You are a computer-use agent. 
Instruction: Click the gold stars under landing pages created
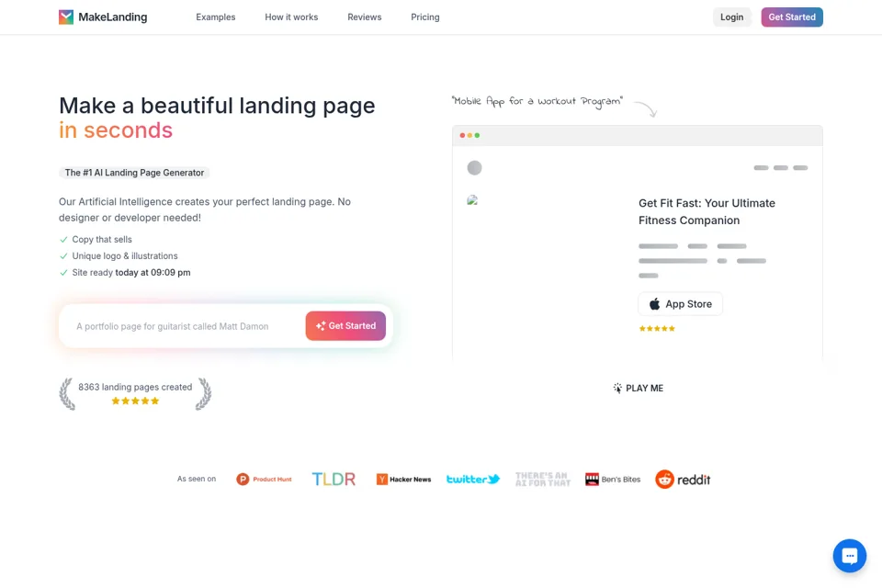pos(135,401)
